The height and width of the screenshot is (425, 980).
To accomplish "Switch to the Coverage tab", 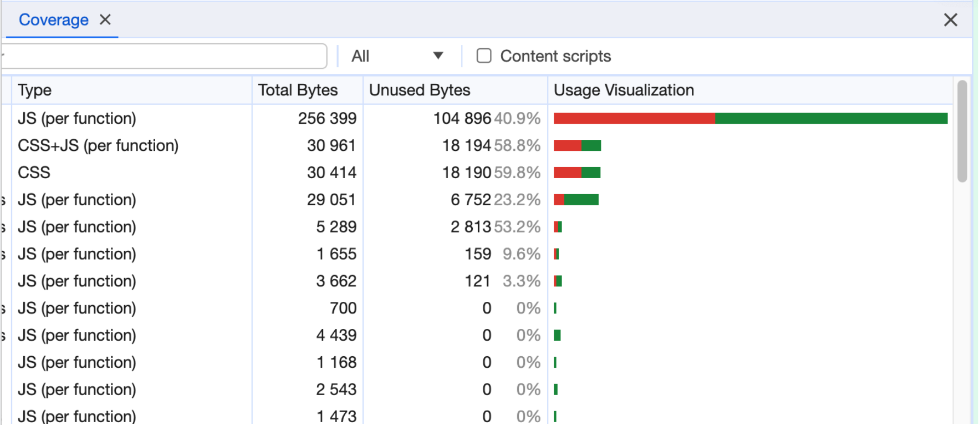I will point(54,20).
